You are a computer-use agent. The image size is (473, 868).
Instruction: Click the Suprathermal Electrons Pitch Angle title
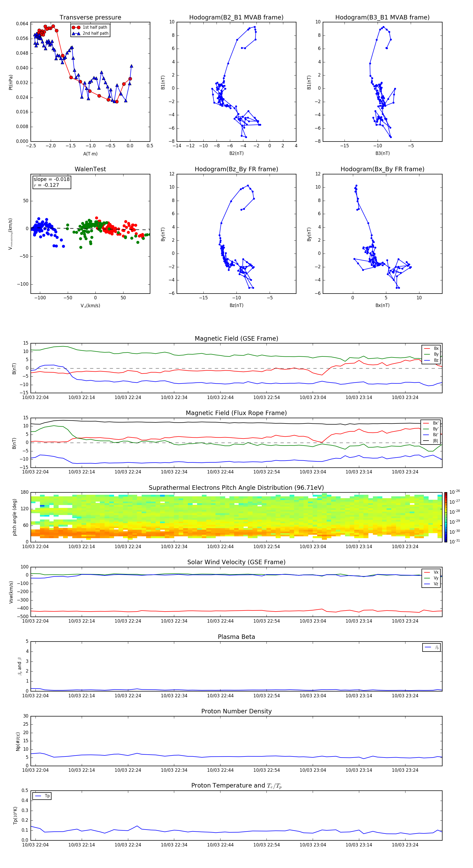tap(236, 488)
